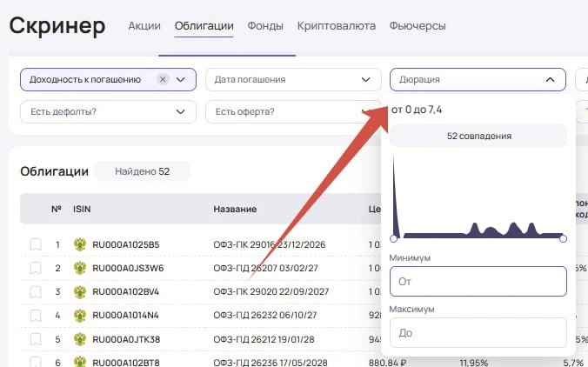Open bond ISIN RU000A1025B5
Image resolution: width=588 pixels, height=367 pixels.
pos(126,244)
